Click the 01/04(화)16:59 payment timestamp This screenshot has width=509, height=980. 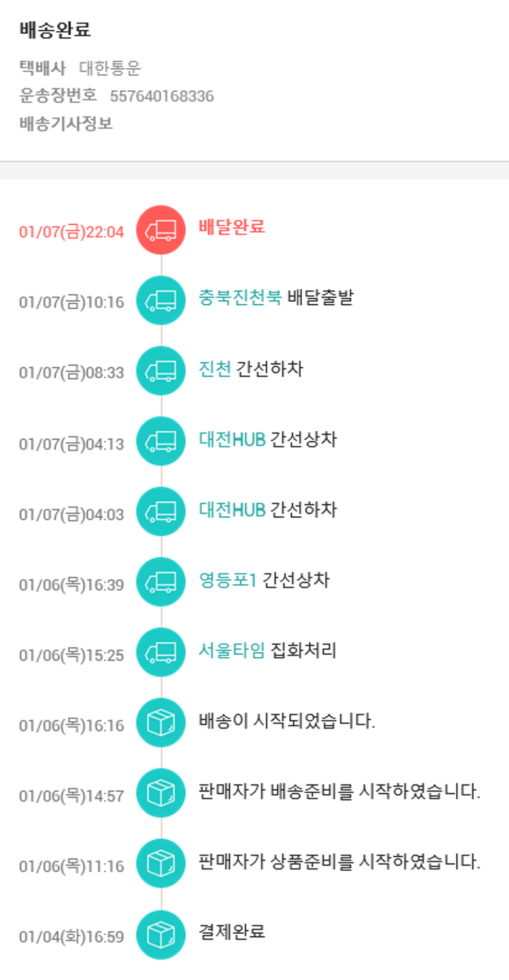pos(71,937)
